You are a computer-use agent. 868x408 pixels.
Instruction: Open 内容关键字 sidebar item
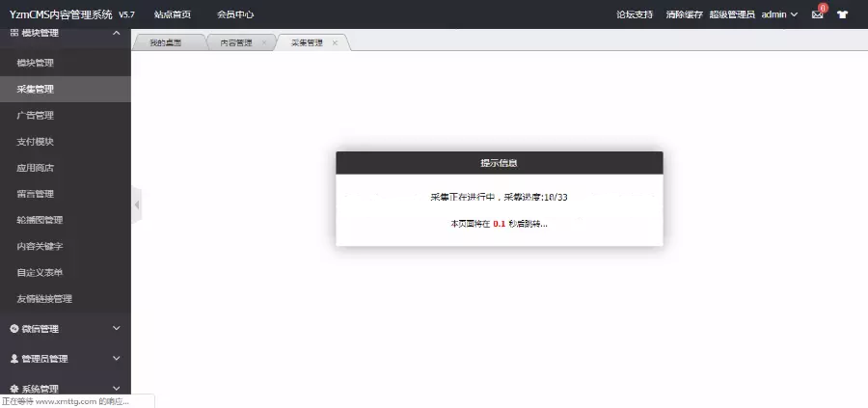(x=66, y=246)
